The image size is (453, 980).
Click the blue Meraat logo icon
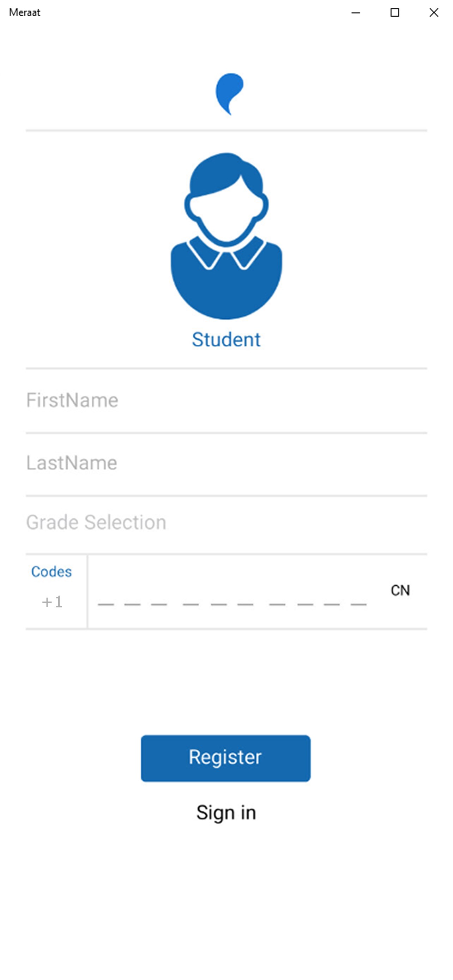tap(229, 93)
